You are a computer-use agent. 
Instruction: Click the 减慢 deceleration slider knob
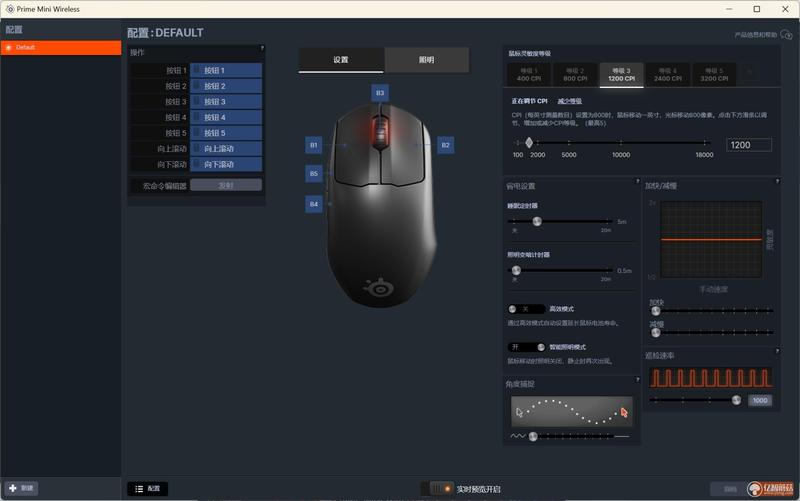(656, 333)
